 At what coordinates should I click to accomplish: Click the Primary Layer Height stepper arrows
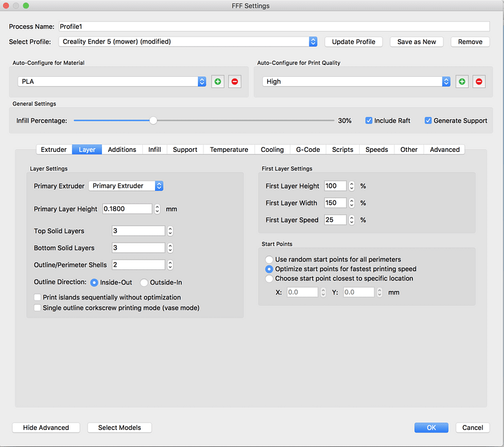(x=157, y=209)
